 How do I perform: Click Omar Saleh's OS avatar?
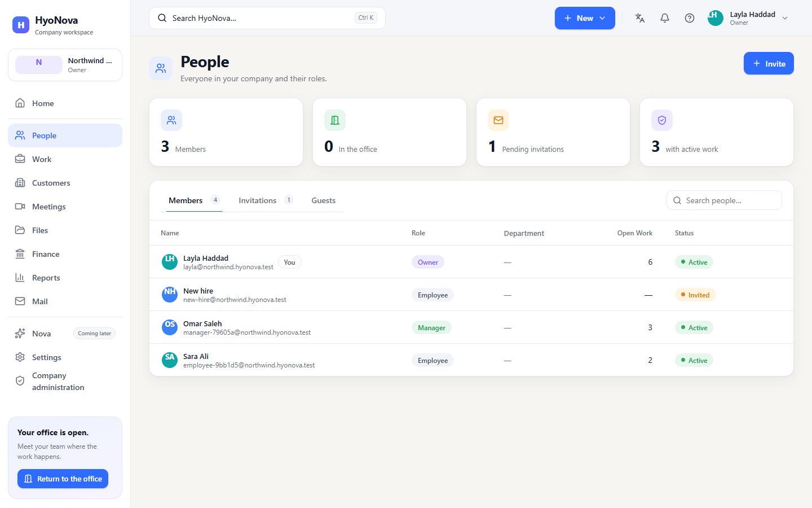pos(170,327)
